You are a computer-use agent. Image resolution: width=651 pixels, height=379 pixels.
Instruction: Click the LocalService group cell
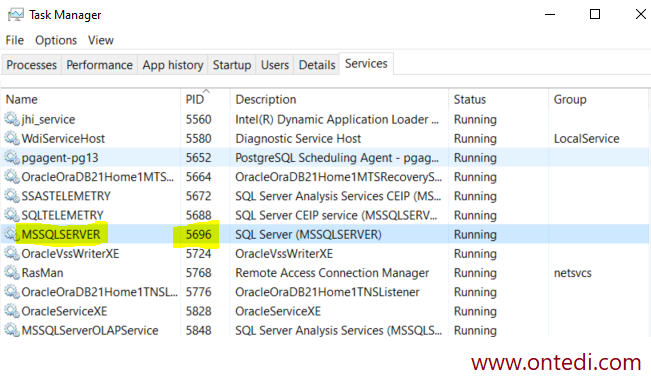coord(586,139)
